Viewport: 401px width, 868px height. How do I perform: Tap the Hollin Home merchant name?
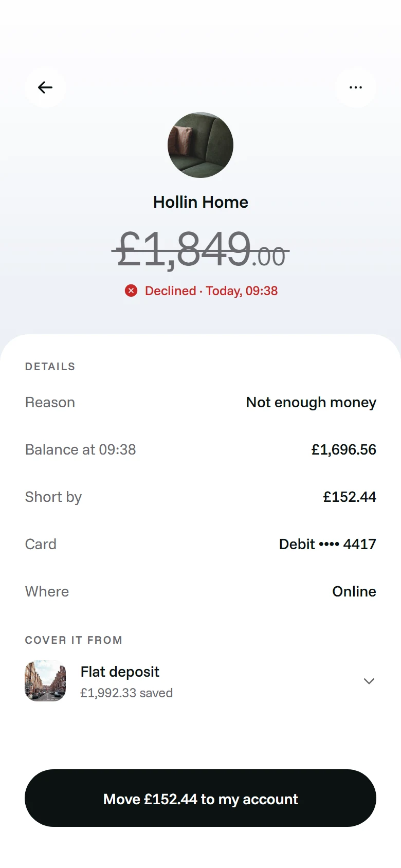coord(200,202)
